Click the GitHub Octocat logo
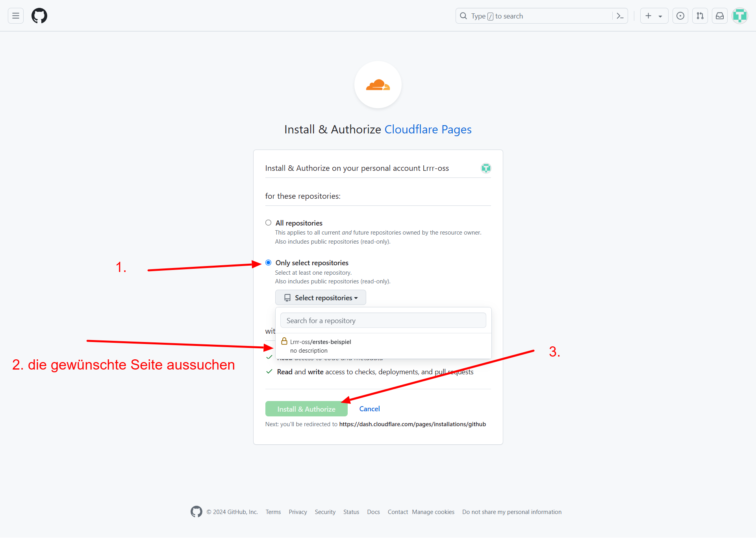The image size is (756, 538). (x=39, y=16)
